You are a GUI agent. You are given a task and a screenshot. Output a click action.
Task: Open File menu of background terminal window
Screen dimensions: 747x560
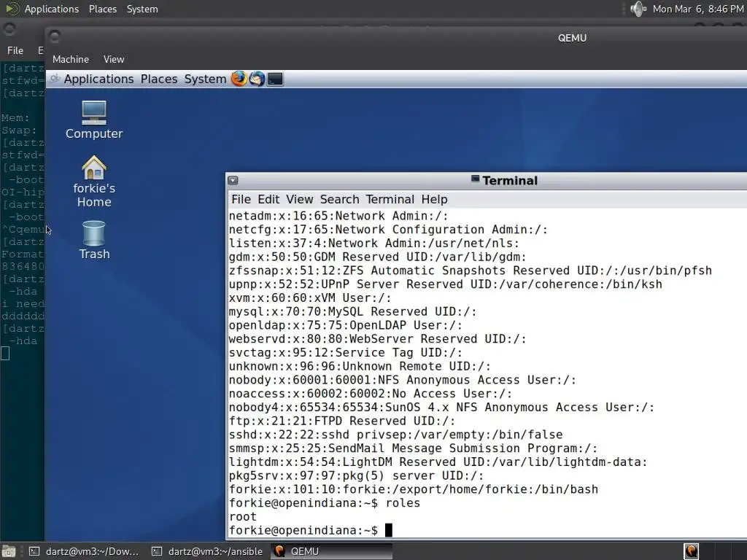pyautogui.click(x=15, y=50)
